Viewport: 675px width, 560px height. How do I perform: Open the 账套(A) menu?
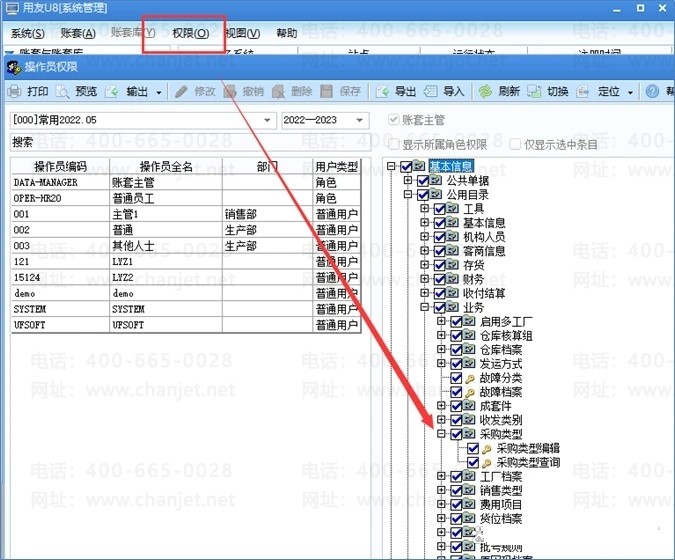click(x=78, y=33)
